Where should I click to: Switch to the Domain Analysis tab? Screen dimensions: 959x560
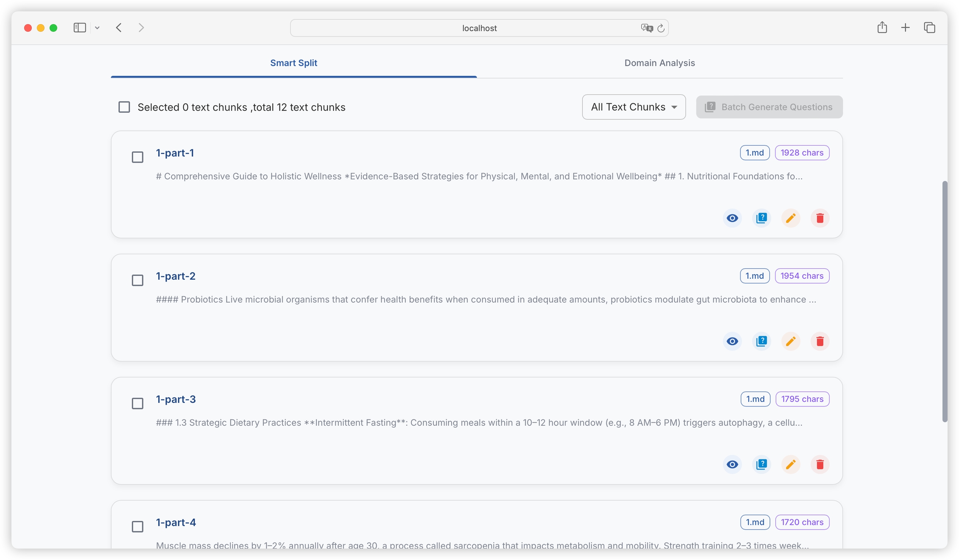click(659, 63)
